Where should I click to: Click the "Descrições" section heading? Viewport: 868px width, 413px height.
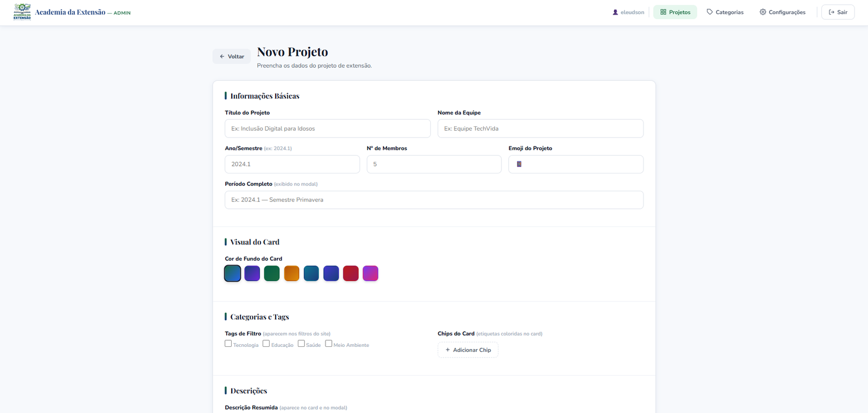tap(249, 391)
